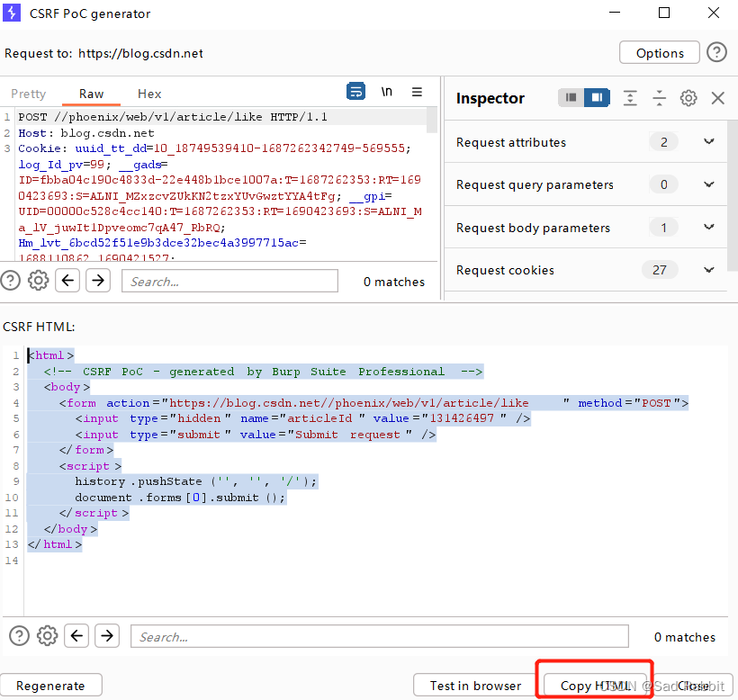Open request search settings gear
Image resolution: width=738 pixels, height=700 pixels.
(38, 281)
